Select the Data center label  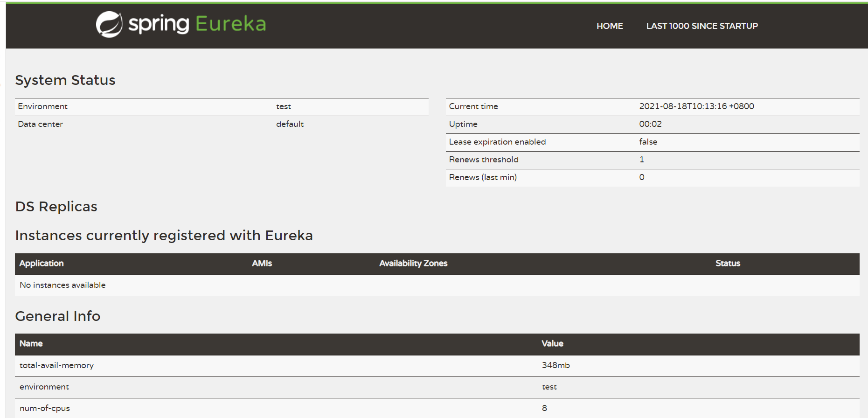(x=41, y=124)
